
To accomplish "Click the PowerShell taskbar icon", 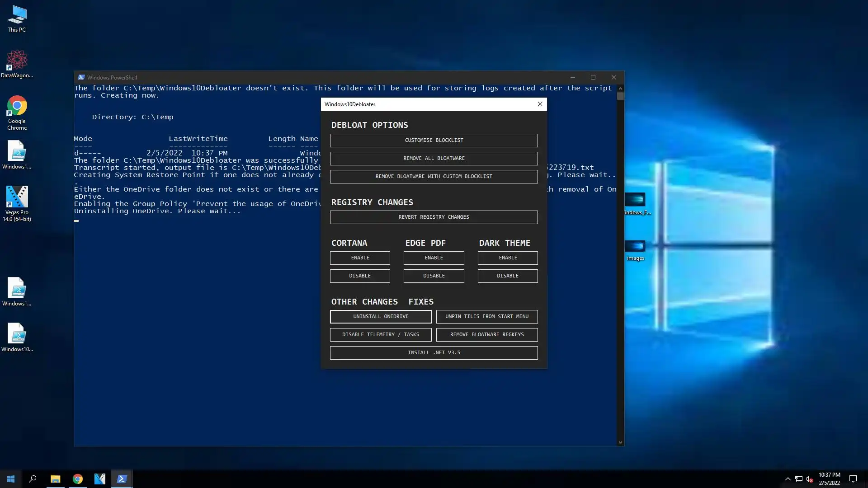I will (x=122, y=479).
